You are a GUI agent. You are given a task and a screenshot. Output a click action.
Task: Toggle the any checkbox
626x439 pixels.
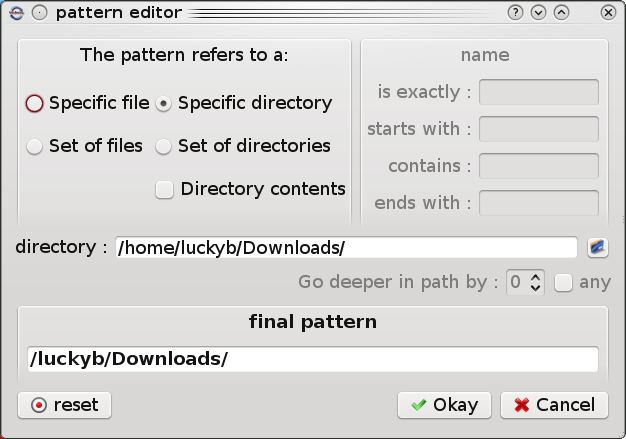pos(564,282)
